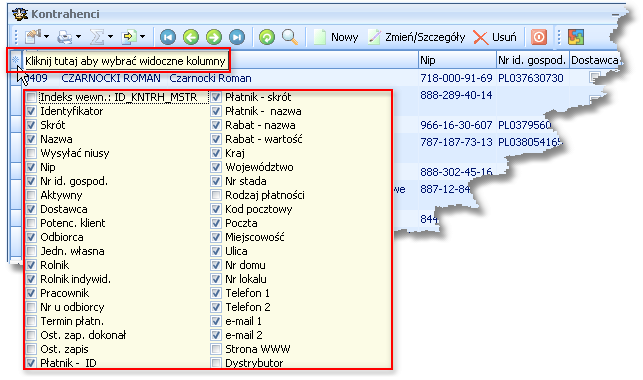Screen dimensions: 643x380
Task: Expand the printer options dropdown arrow
Action: point(78,37)
